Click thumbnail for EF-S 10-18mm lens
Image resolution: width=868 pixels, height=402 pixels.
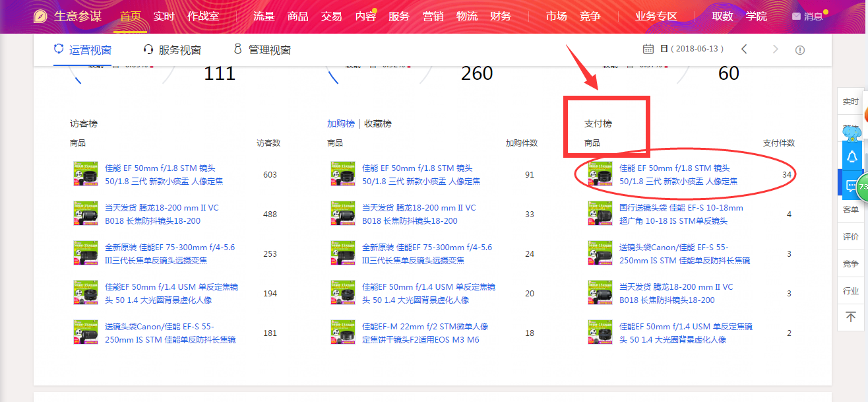click(x=600, y=214)
